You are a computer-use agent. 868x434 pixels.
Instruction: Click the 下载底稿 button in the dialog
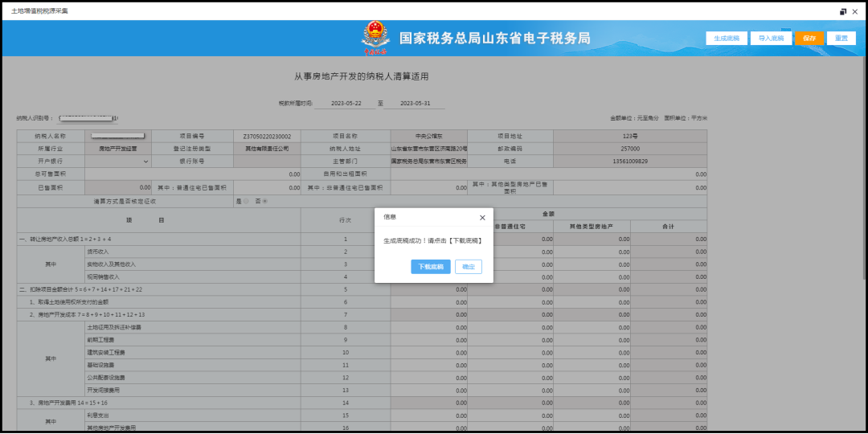click(x=431, y=267)
